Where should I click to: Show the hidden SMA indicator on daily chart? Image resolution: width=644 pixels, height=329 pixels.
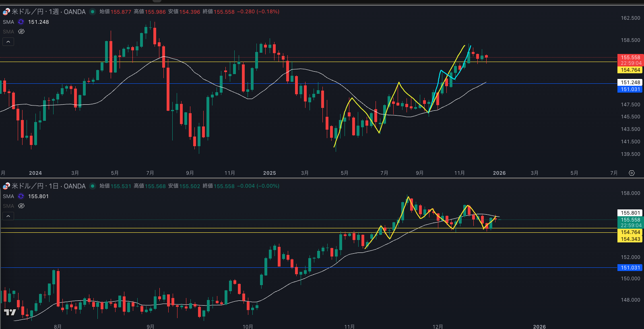[21, 206]
